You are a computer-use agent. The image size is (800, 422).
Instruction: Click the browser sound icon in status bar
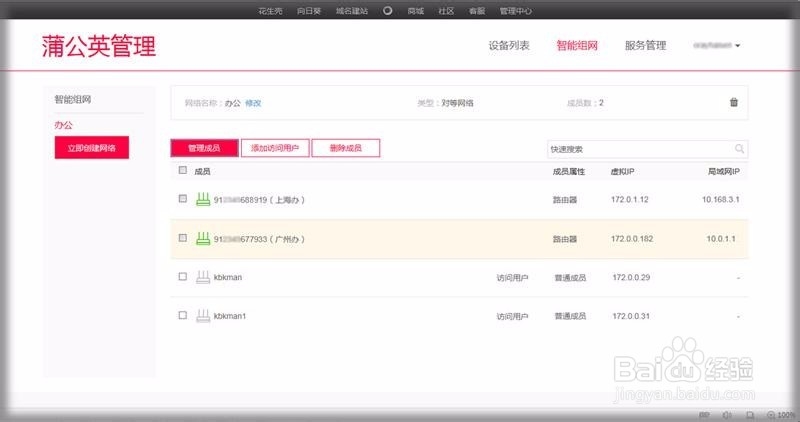728,415
